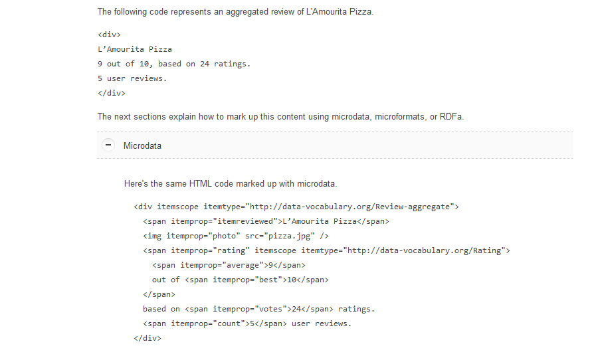Click the "9 out of 10, based on 24 ratings" line
Screen dimensions: 592x364
tap(174, 64)
